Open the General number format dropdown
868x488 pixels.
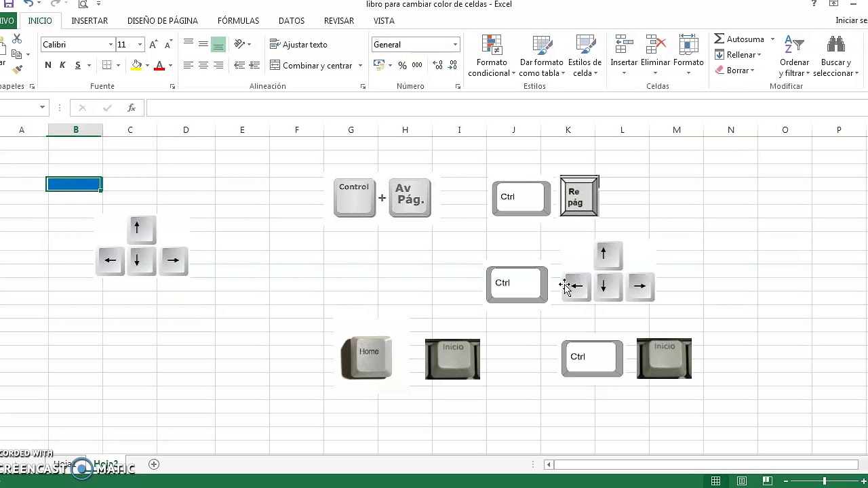pyautogui.click(x=455, y=45)
